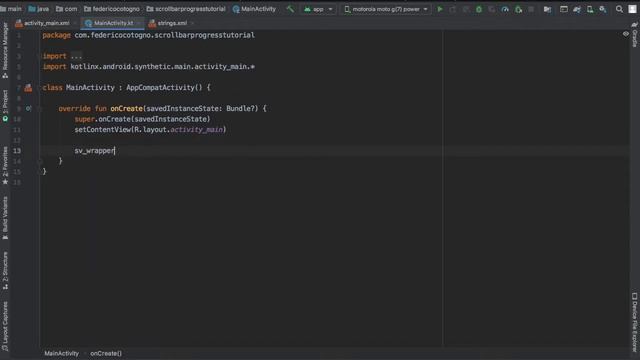Click the java folder breadcrumb
The width and height of the screenshot is (640, 360).
38,9
